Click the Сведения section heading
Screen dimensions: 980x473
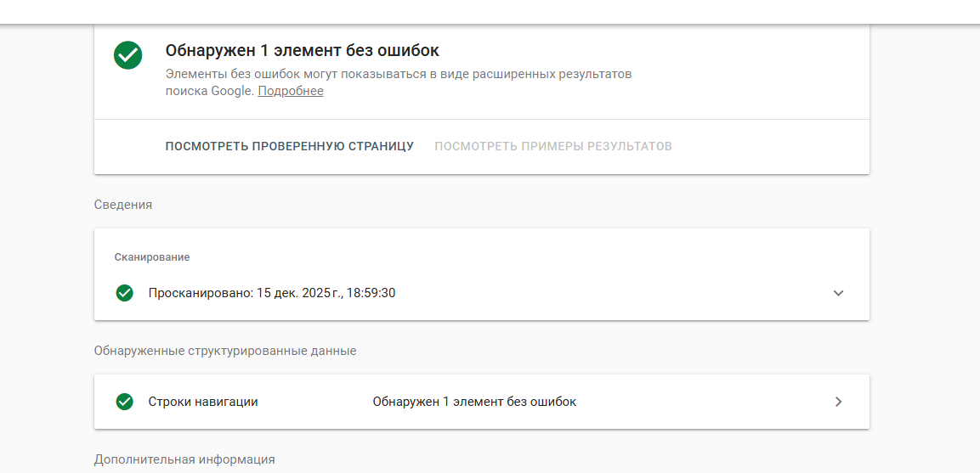123,205
